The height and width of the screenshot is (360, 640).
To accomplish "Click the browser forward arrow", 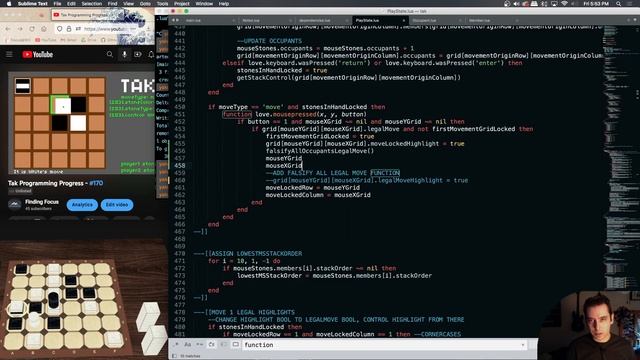I will (20, 29).
